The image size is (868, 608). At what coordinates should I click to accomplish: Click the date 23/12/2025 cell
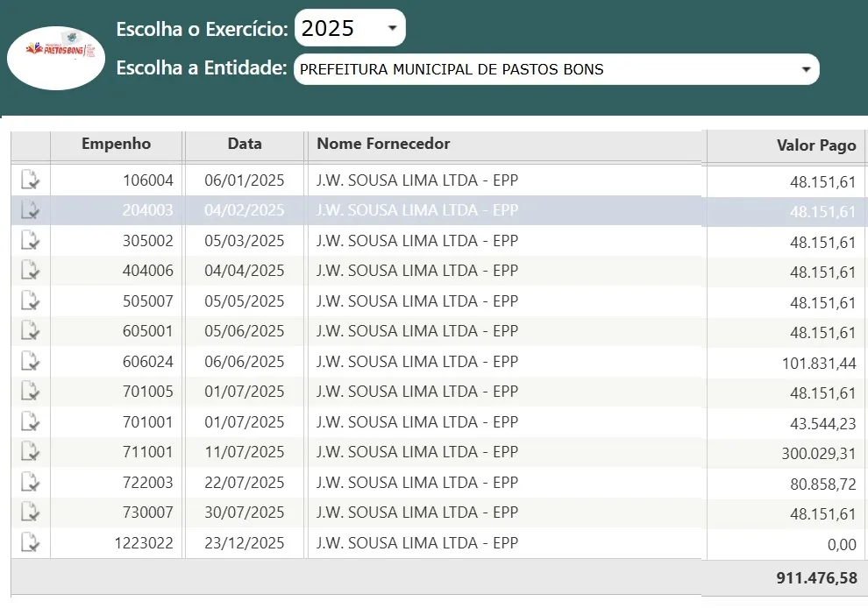pos(245,543)
